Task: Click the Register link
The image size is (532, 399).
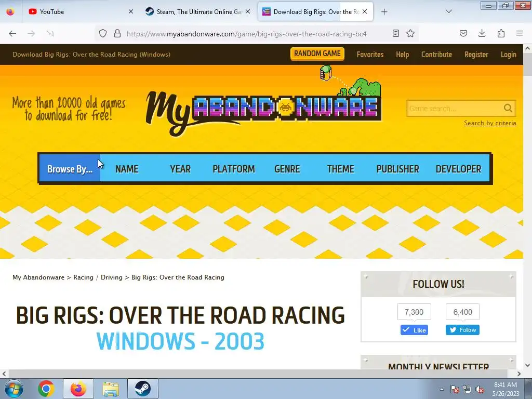Action: pos(476,54)
